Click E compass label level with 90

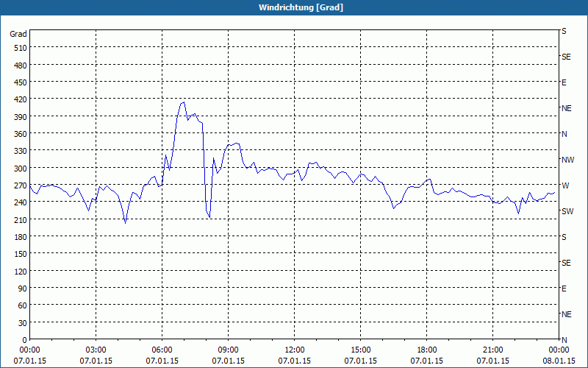pos(564,289)
